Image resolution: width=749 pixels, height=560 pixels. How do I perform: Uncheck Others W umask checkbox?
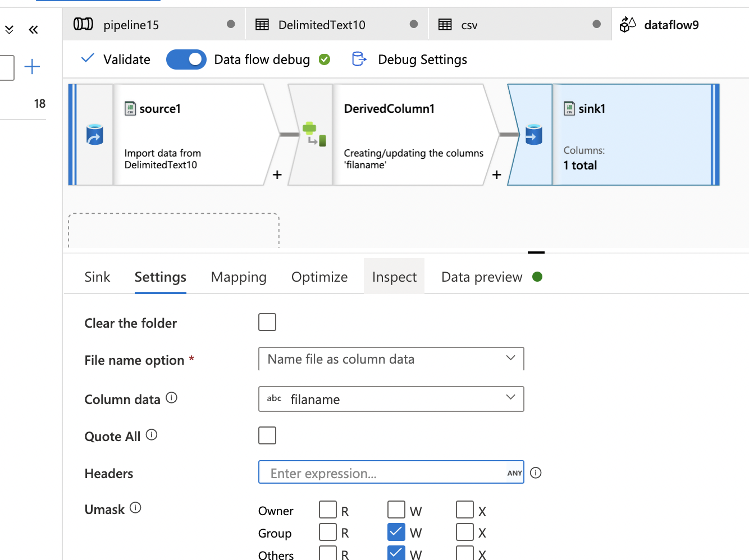pos(396,553)
